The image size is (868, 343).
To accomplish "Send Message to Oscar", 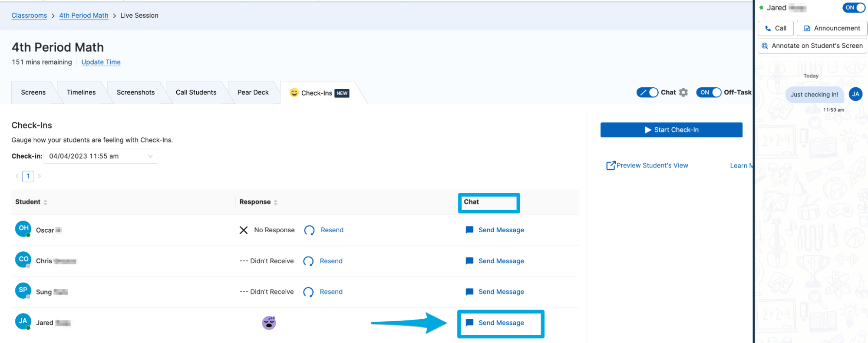I will 501,230.
